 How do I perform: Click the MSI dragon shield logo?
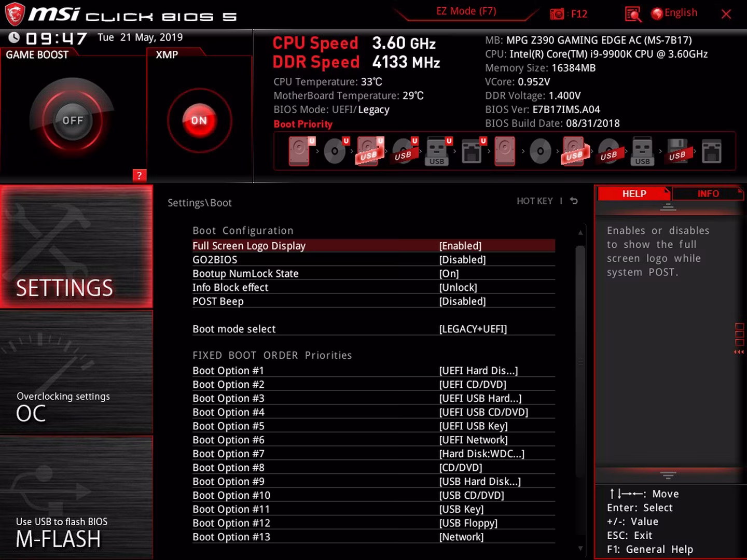point(15,14)
